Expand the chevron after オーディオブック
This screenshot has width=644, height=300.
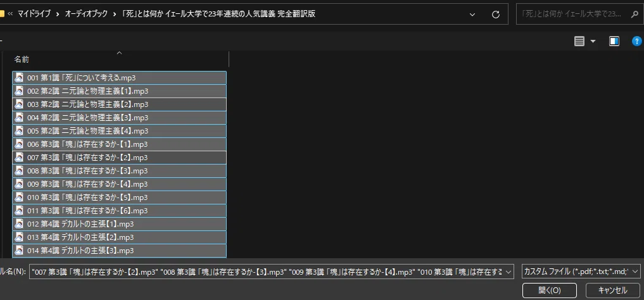115,14
